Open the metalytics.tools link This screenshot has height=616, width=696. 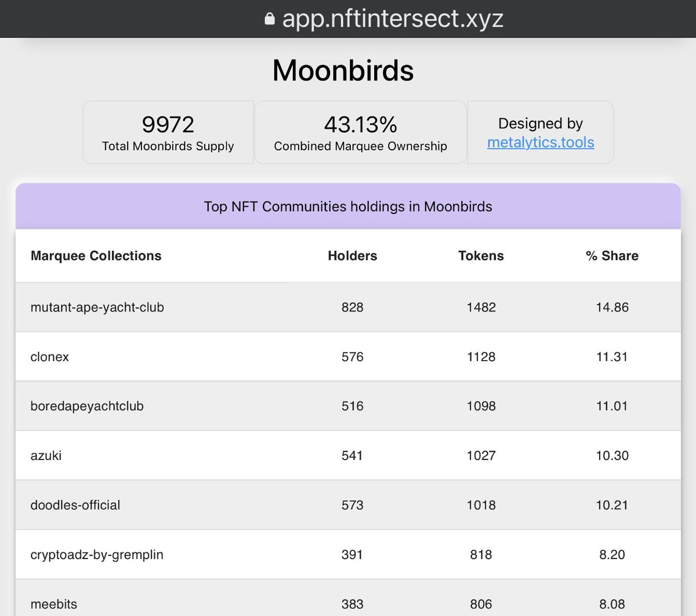point(541,142)
